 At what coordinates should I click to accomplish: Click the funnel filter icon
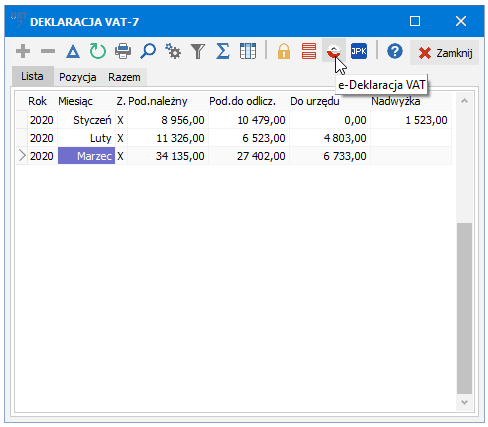pyautogui.click(x=198, y=51)
